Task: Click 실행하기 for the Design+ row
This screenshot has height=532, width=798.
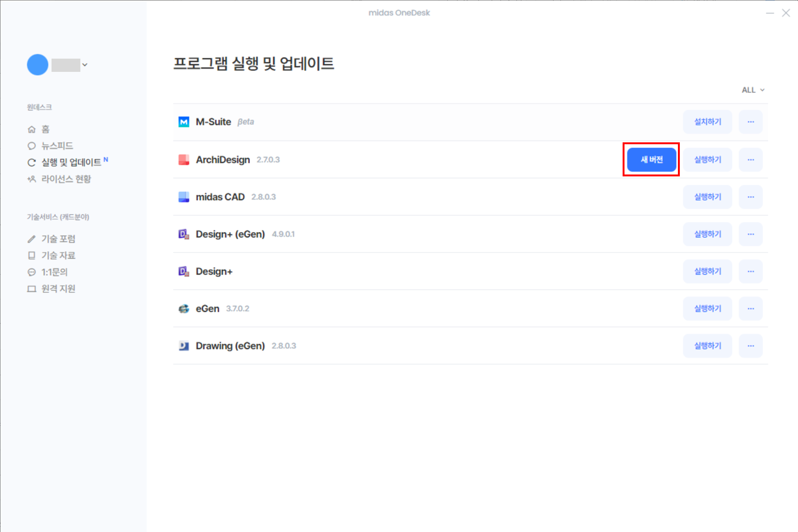Action: tap(708, 271)
